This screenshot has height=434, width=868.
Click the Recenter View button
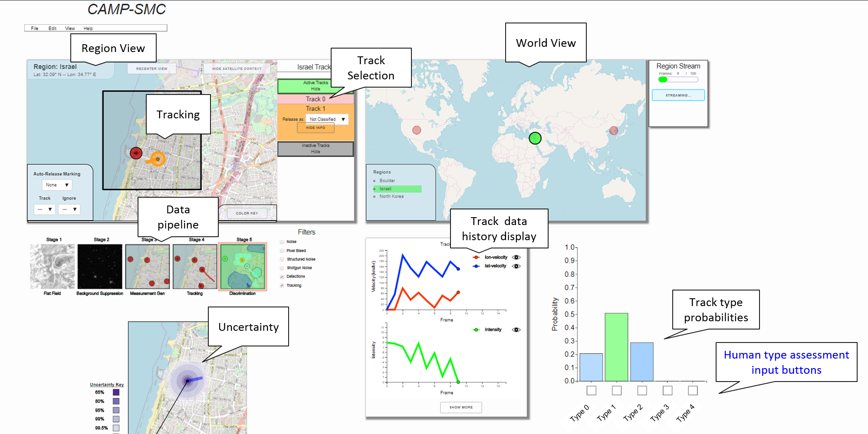point(152,69)
